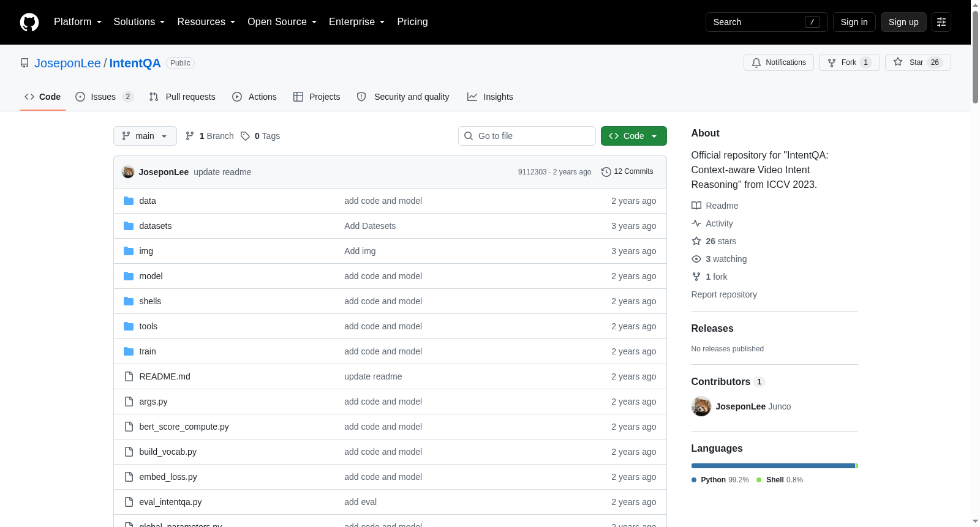Open embed_loss.py file
Image resolution: width=980 pixels, height=527 pixels.
(x=168, y=477)
